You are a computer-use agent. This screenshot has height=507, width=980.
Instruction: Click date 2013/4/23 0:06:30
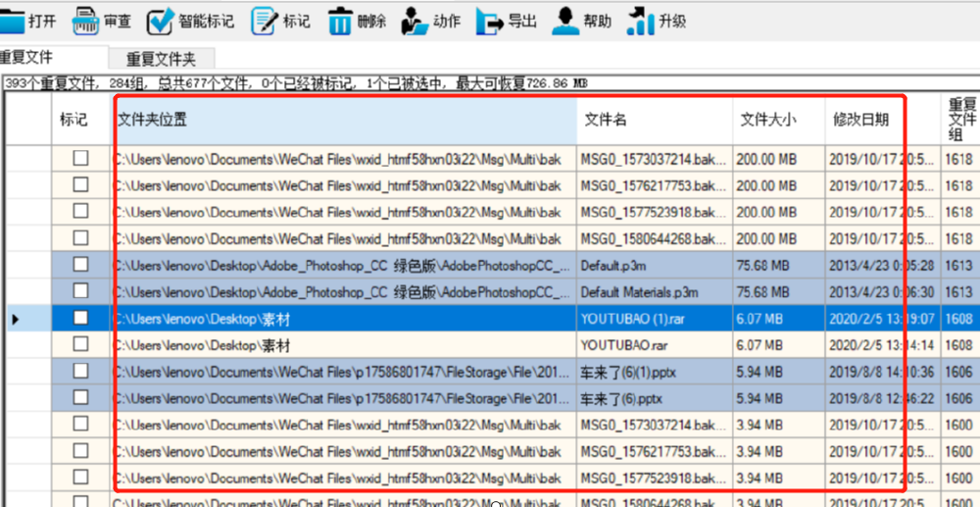(x=882, y=292)
